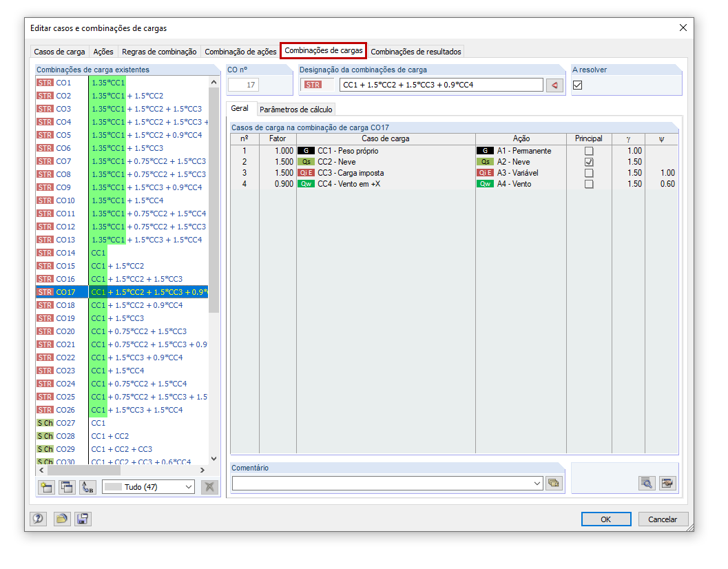Screen dimensions: 728x569
Task: Click the Qw badge of CC4 - Vento em +X
Action: 306,184
